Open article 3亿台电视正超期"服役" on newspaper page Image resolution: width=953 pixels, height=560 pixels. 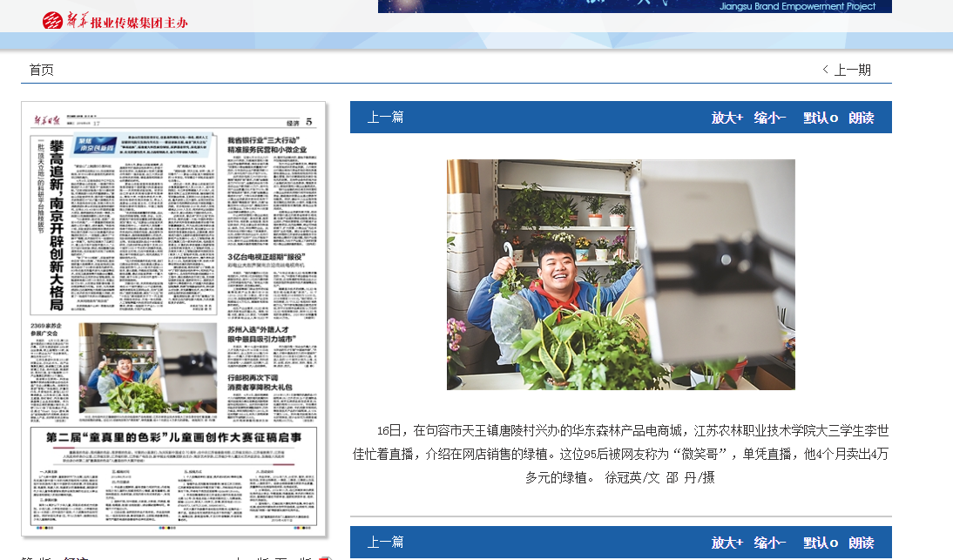pyautogui.click(x=265, y=257)
